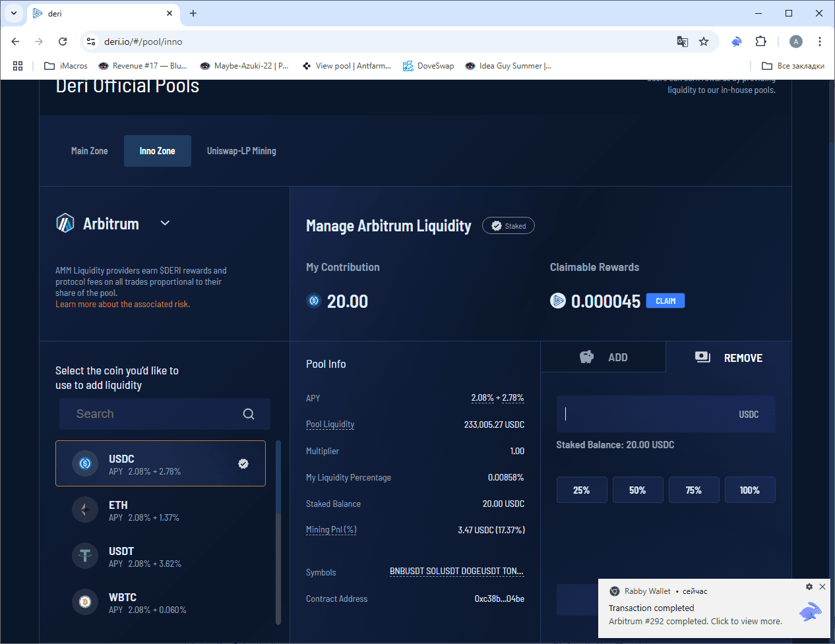Click the DERI token icon by rewards
Image resolution: width=835 pixels, height=644 pixels.
click(558, 301)
